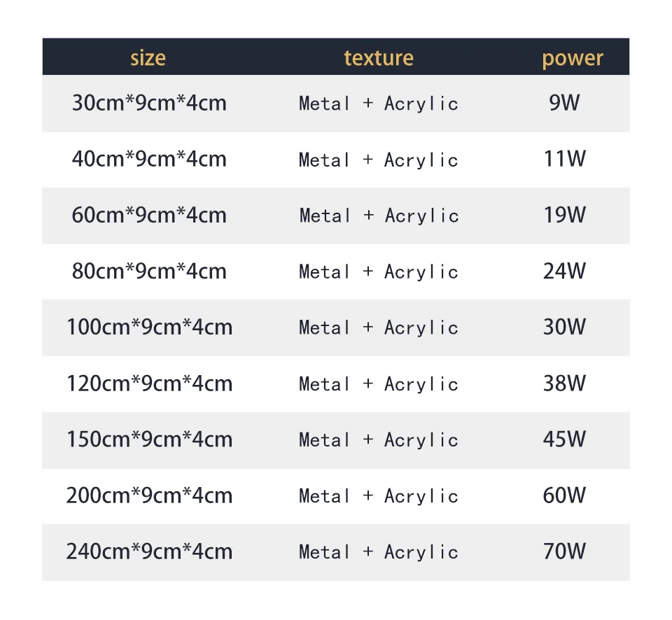Select the 100cm*9cm*4cm size cell
The image size is (672, 620).
coord(150,327)
